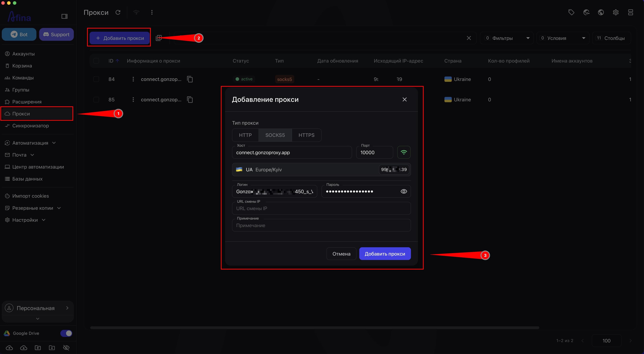Open the tags icon in top bar
This screenshot has height=354, width=644.
(571, 12)
